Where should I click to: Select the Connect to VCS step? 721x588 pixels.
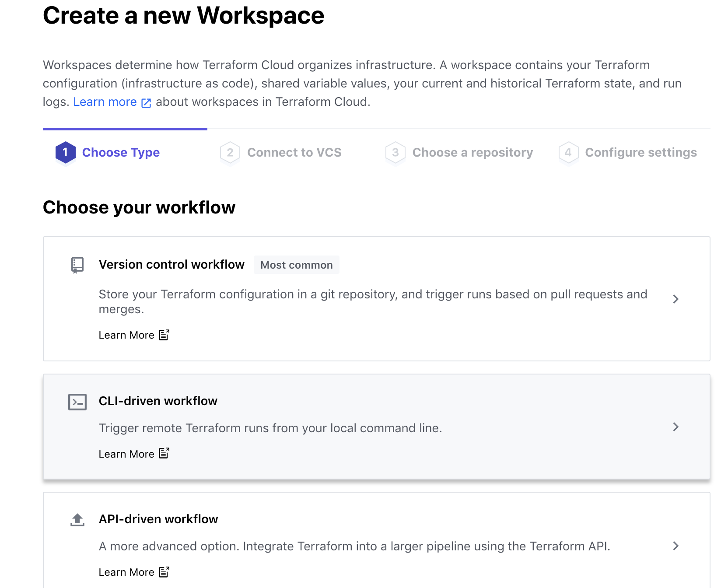click(294, 152)
